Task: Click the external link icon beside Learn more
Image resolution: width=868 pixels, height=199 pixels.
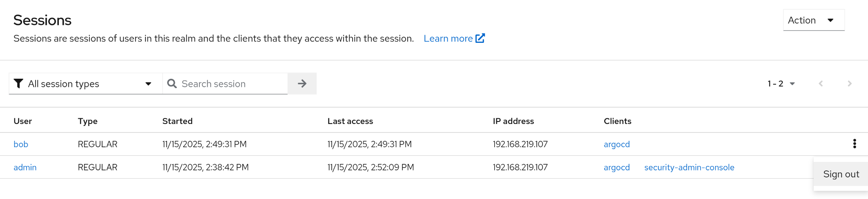Action: coord(480,38)
